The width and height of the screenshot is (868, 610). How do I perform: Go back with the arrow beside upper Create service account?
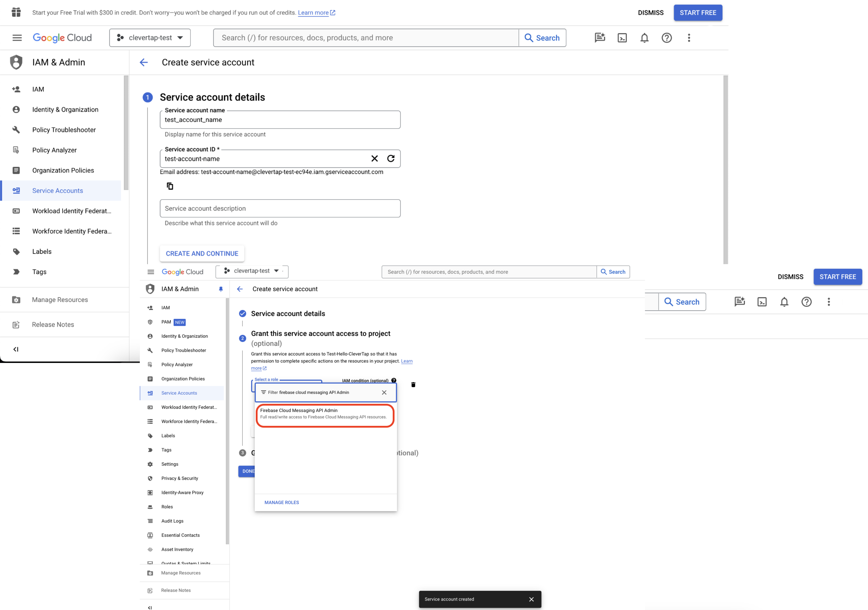tap(144, 62)
